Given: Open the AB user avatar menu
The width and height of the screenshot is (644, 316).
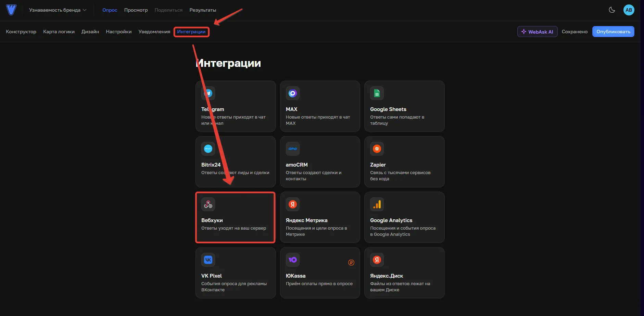Looking at the screenshot, I should (x=629, y=10).
